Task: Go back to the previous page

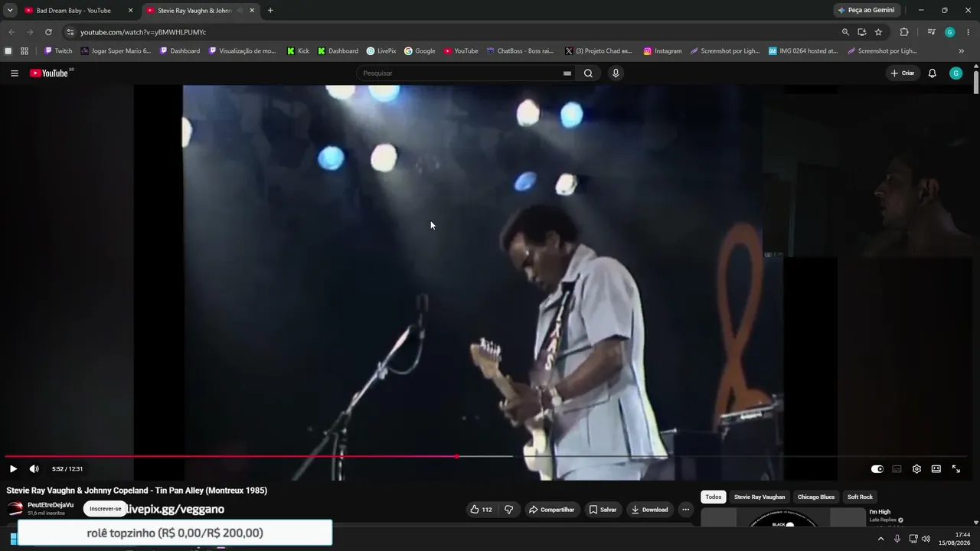Action: coord(11,32)
